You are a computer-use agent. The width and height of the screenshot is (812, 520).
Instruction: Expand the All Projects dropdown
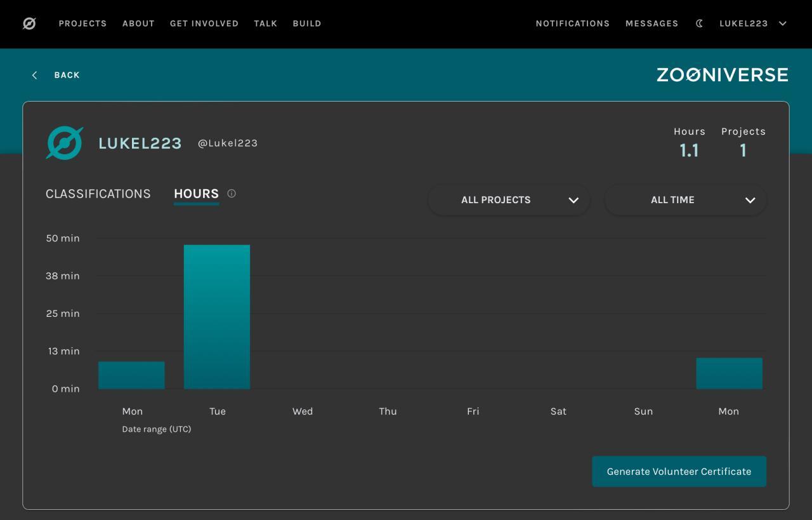(509, 200)
